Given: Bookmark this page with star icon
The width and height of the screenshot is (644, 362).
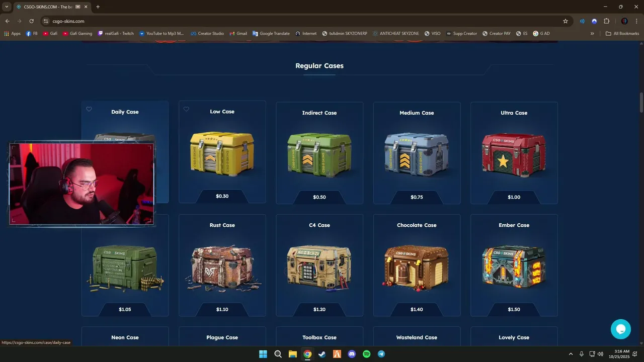Looking at the screenshot, I should 566,21.
